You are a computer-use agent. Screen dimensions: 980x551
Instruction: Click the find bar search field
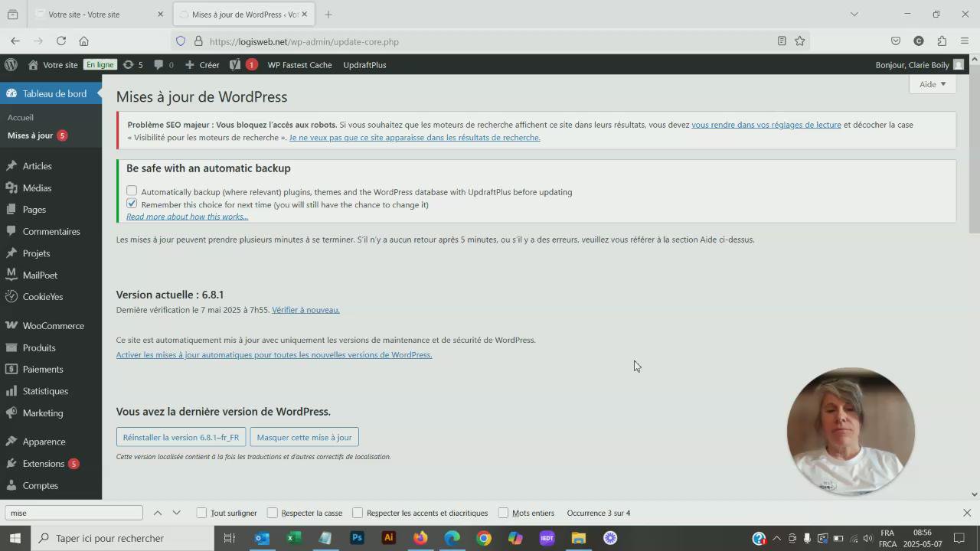click(x=73, y=513)
